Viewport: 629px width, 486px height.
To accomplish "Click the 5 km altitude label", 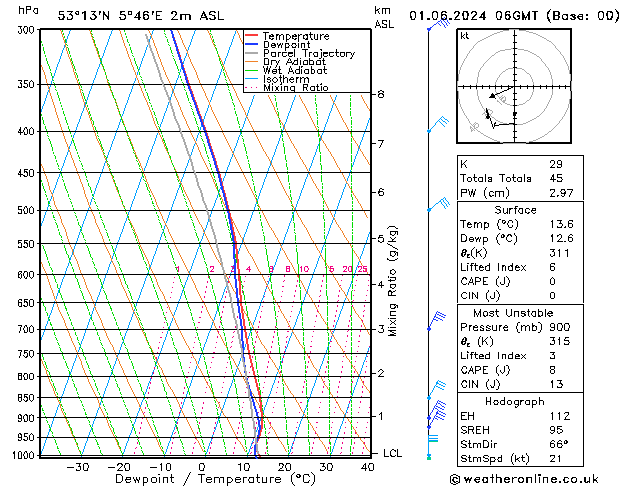I will click(381, 239).
